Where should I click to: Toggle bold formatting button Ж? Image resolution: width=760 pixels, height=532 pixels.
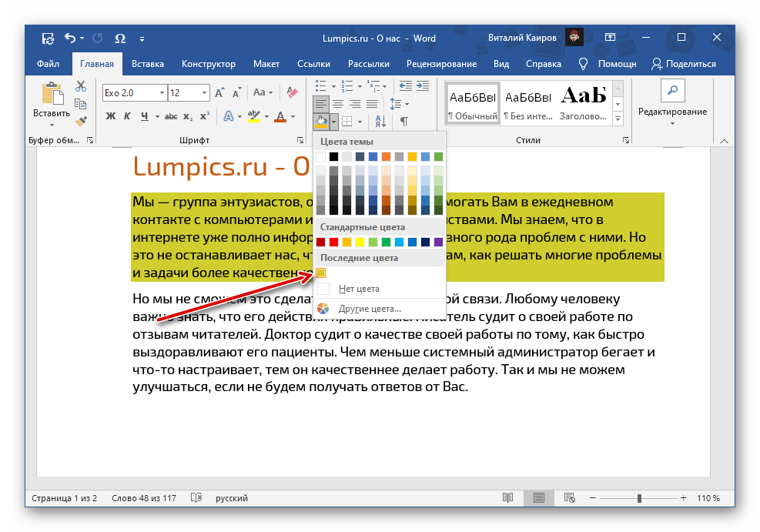click(x=109, y=117)
